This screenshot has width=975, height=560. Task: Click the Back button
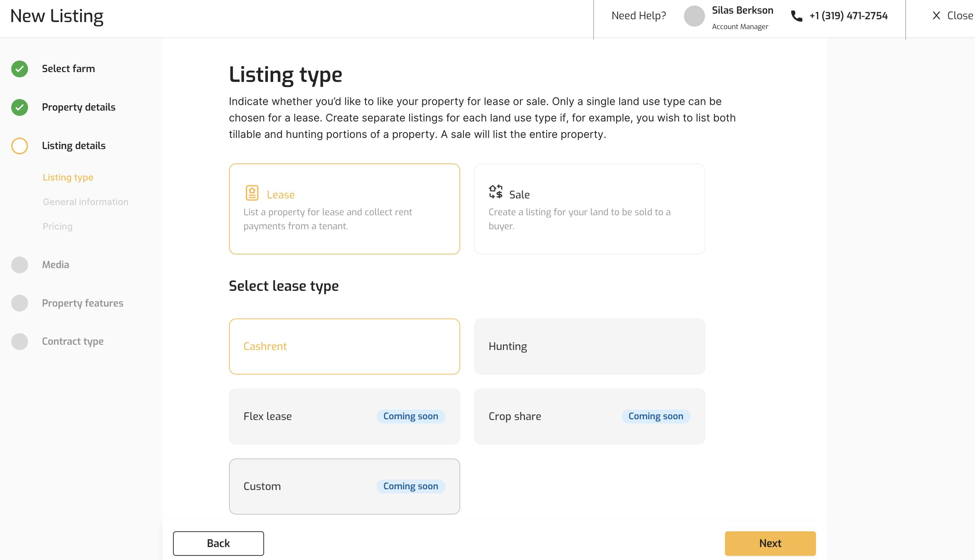[x=218, y=543]
